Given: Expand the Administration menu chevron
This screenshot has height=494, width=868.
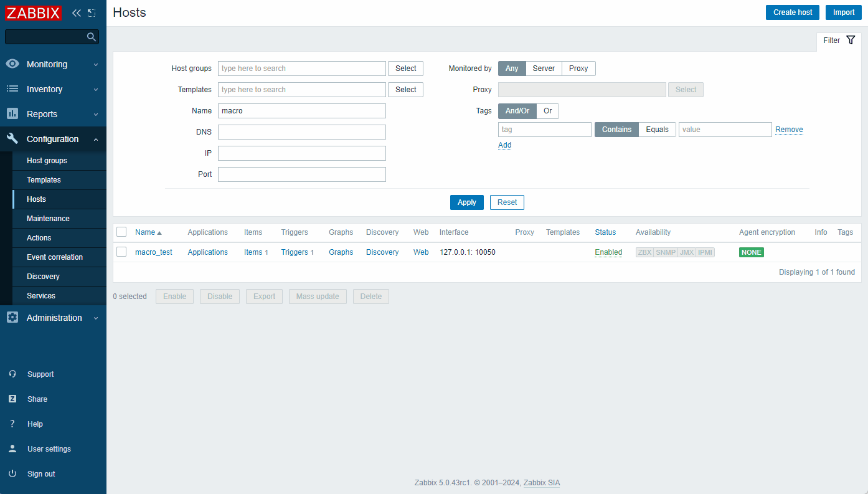Looking at the screenshot, I should click(96, 318).
